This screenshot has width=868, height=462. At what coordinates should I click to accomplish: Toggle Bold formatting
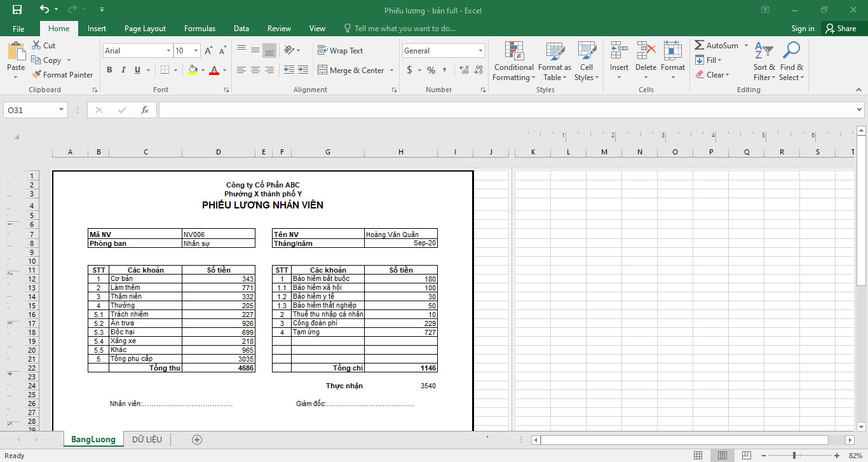pyautogui.click(x=109, y=70)
